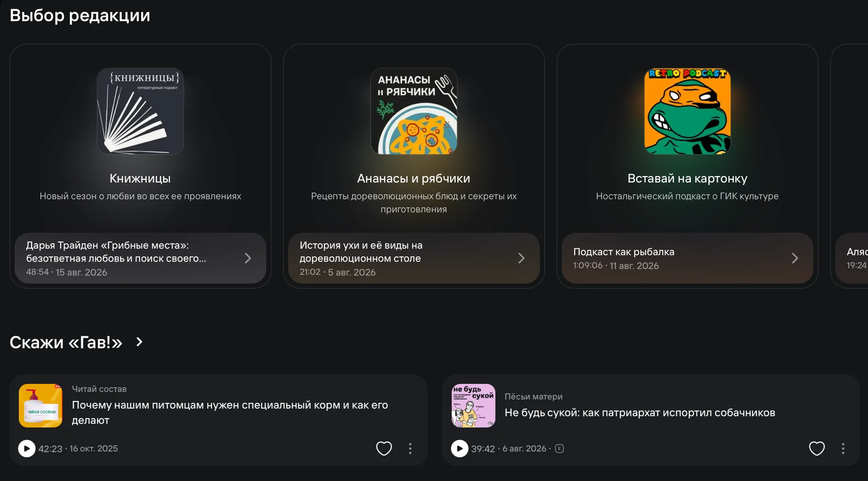Open the Читай состав podcast link
The height and width of the screenshot is (481, 868).
pos(99,389)
